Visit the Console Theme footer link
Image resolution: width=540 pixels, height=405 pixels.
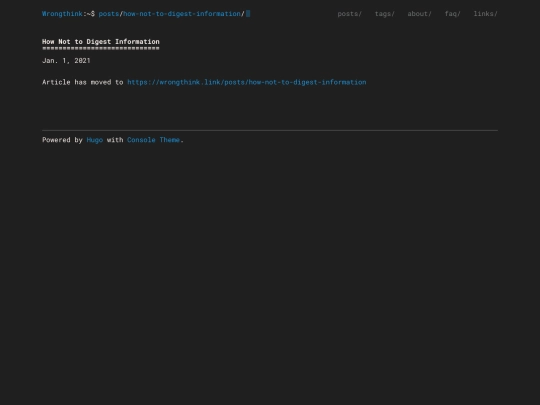pos(154,140)
